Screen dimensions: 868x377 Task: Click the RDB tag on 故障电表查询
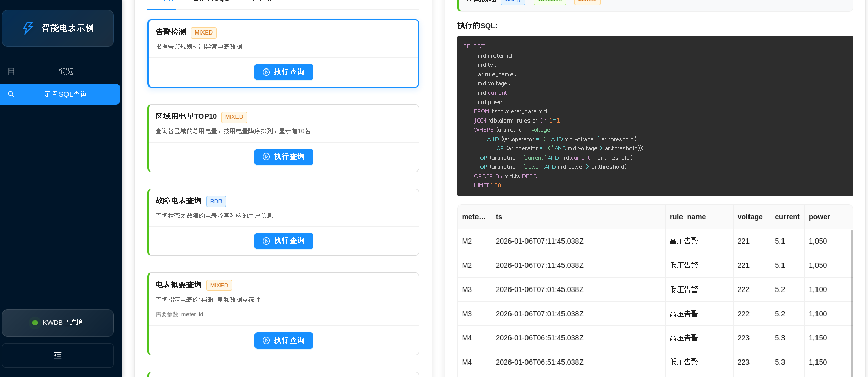tap(216, 201)
